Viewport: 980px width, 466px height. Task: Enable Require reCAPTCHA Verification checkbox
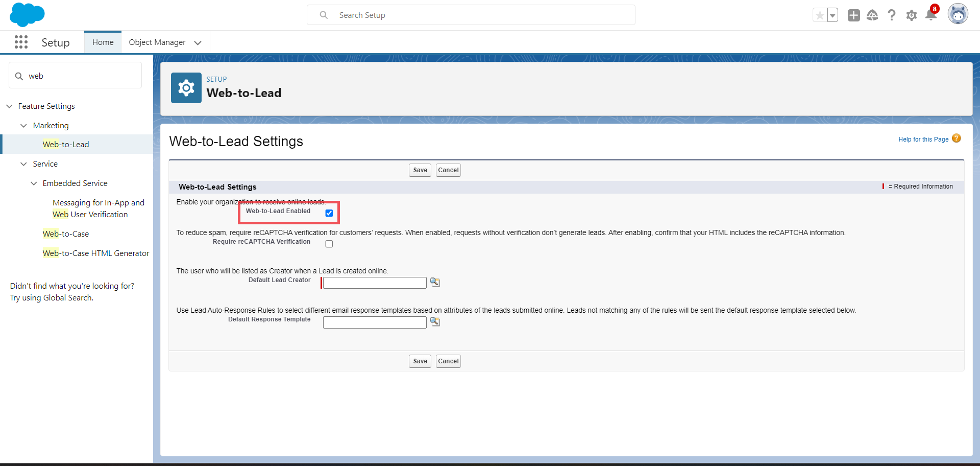(x=329, y=244)
